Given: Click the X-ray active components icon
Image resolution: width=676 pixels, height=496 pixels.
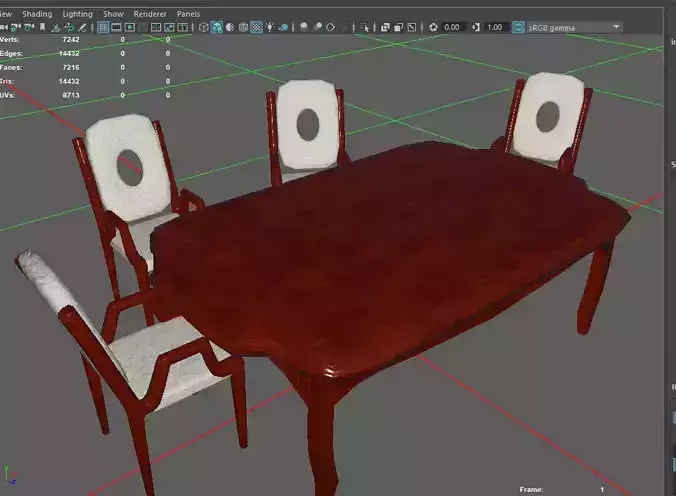Looking at the screenshot, I should tap(398, 28).
